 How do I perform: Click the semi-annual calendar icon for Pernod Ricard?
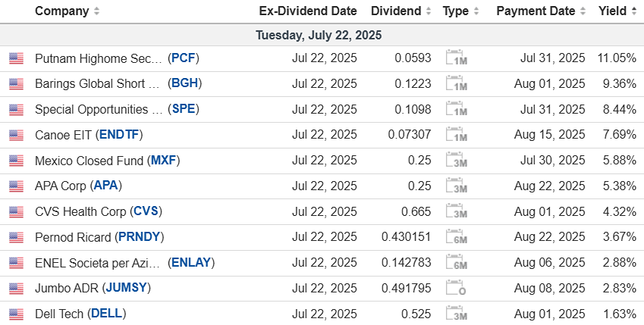456,237
